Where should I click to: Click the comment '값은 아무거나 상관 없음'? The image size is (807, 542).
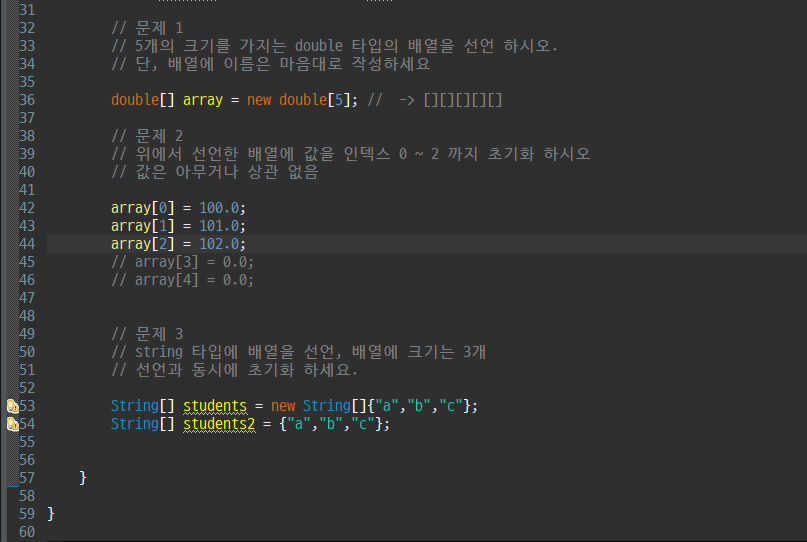(x=215, y=172)
